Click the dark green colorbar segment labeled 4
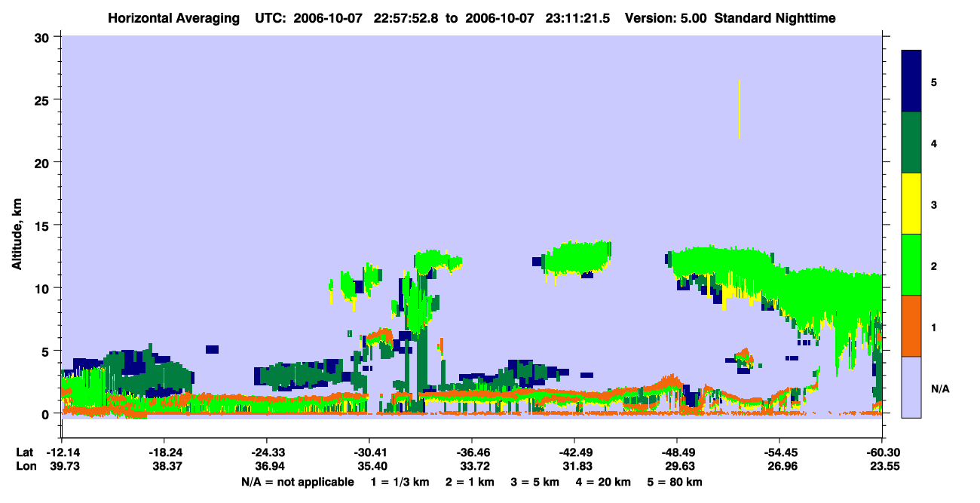Screen dimensions: 980x503 click(x=911, y=143)
